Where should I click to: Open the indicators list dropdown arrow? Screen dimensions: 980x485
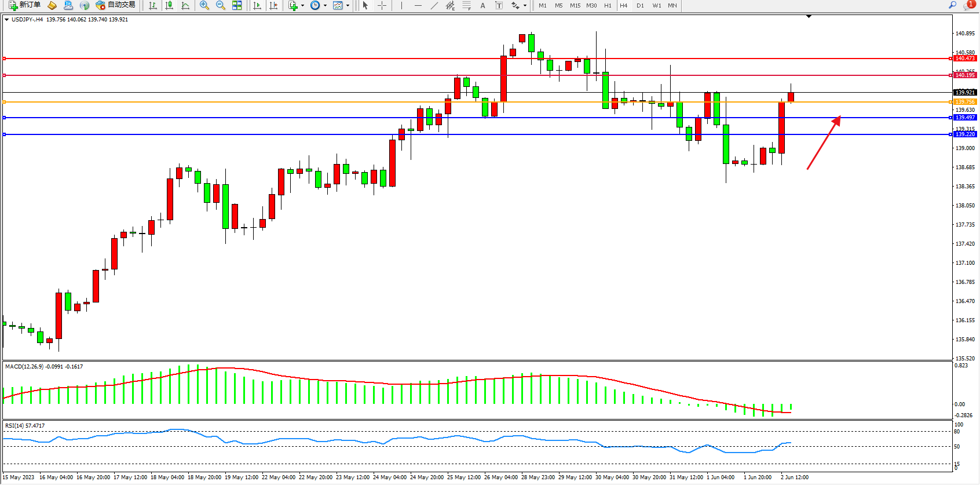click(302, 5)
